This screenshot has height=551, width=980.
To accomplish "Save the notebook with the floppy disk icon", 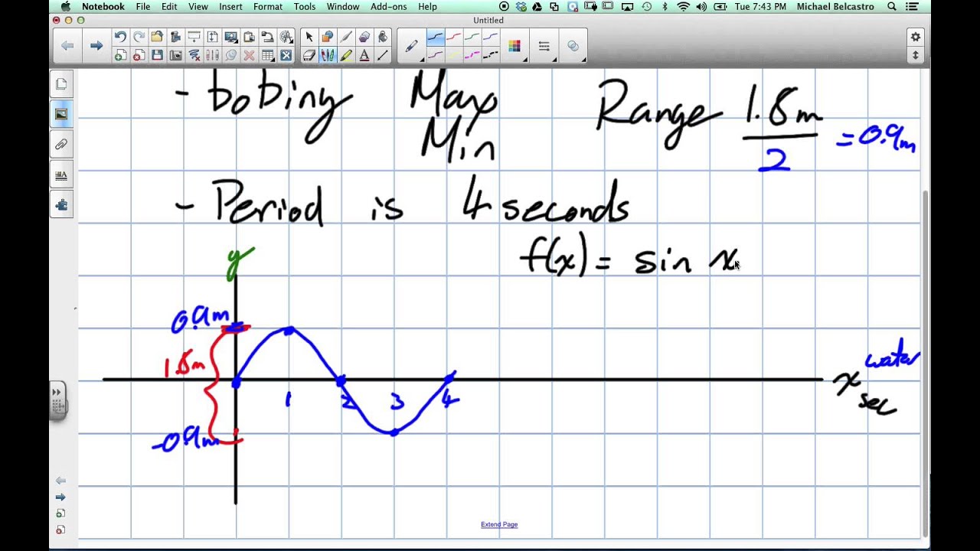I will coord(157,55).
